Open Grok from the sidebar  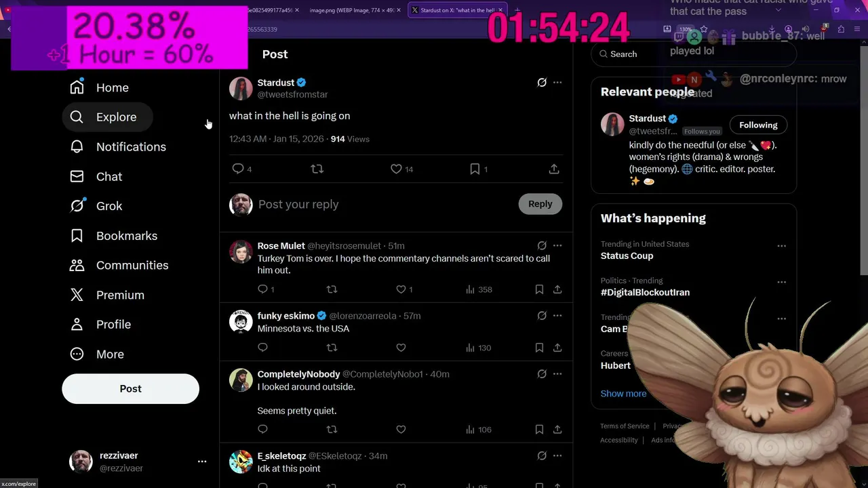click(96, 206)
